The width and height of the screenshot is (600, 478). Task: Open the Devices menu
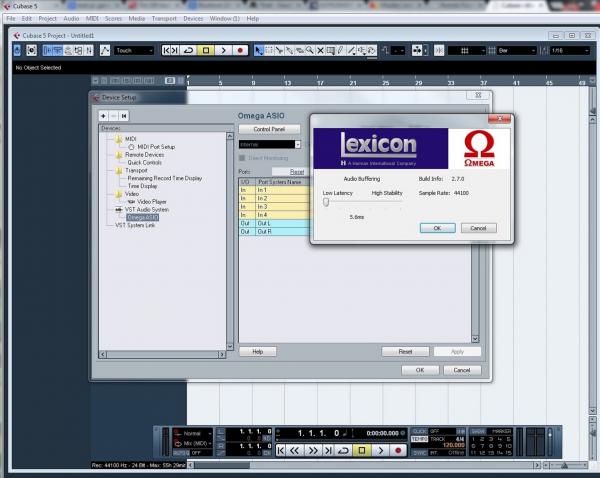click(x=193, y=18)
